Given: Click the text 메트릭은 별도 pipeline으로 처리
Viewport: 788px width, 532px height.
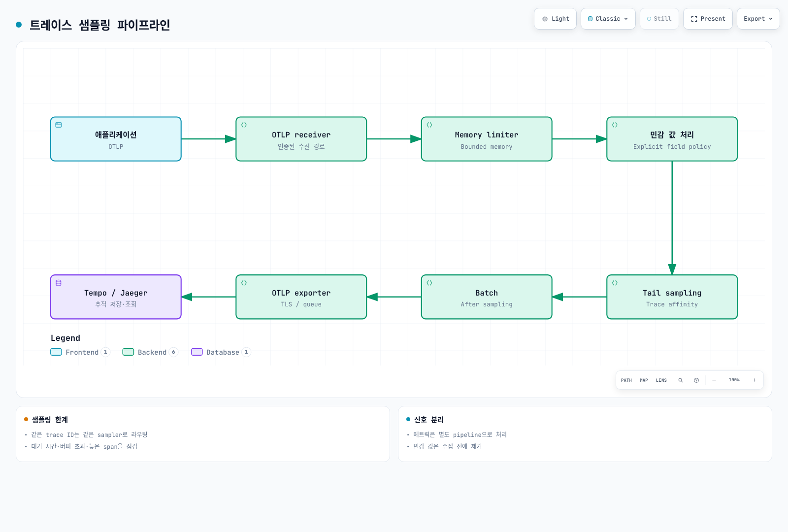Looking at the screenshot, I should 460,434.
